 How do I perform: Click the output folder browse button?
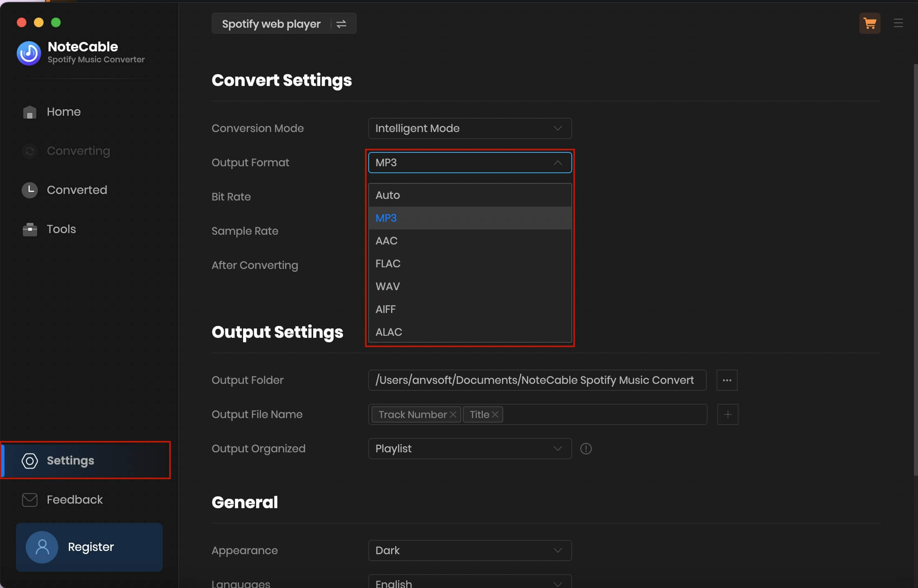pyautogui.click(x=727, y=380)
